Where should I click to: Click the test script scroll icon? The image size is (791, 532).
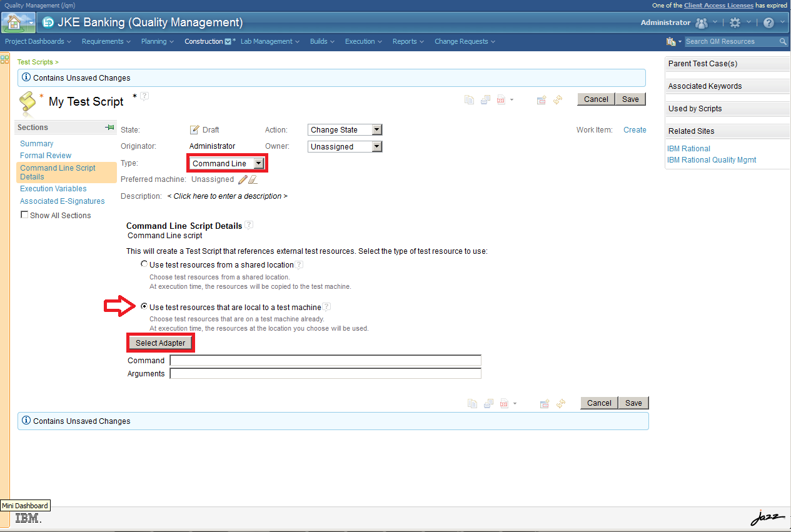click(x=28, y=102)
